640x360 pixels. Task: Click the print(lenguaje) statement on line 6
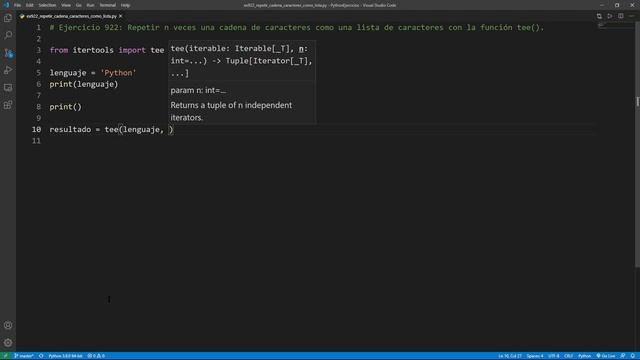pos(84,84)
